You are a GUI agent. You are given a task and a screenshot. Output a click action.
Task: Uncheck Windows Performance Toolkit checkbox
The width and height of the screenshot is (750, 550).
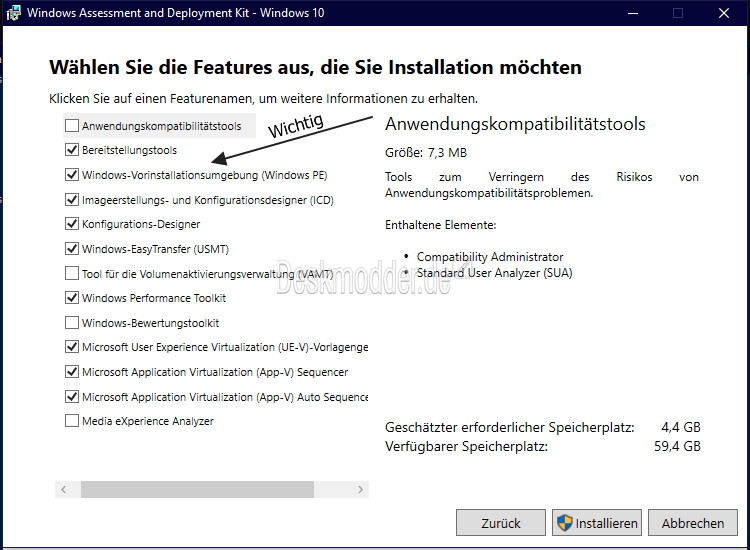72,297
